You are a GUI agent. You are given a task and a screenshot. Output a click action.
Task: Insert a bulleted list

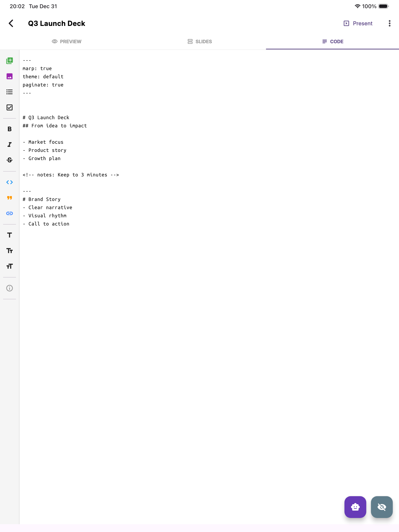click(x=10, y=92)
